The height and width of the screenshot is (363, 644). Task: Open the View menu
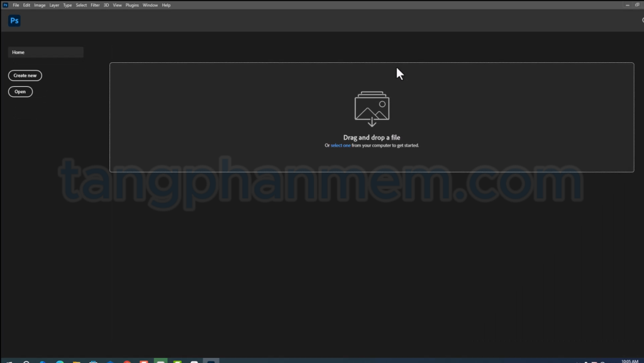pos(117,5)
